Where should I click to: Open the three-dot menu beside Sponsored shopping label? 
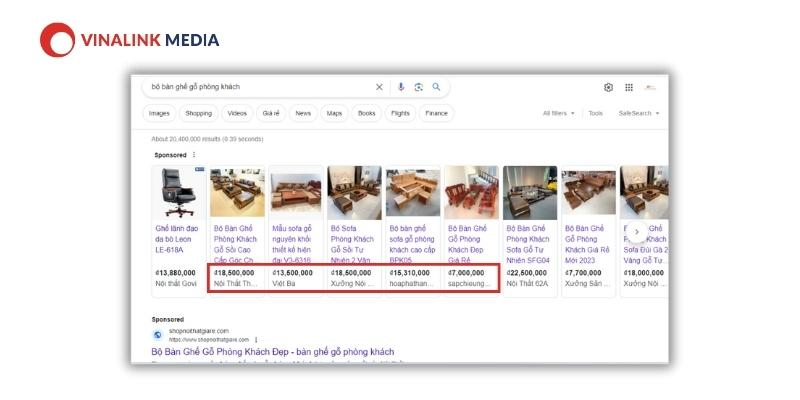pos(194,155)
